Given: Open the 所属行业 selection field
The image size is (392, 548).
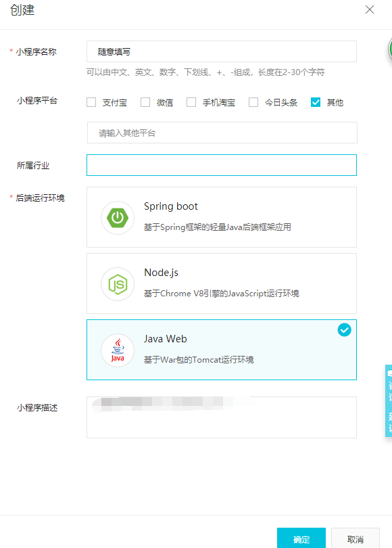Looking at the screenshot, I should click(222, 165).
